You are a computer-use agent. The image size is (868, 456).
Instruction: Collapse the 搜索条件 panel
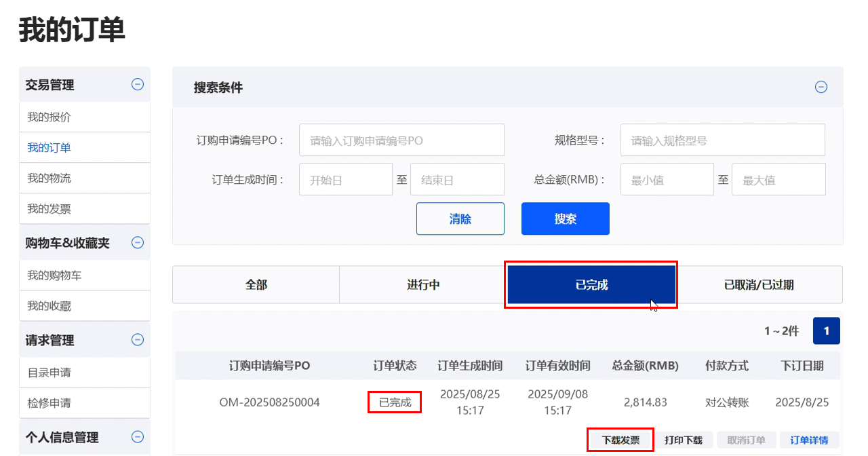point(821,87)
